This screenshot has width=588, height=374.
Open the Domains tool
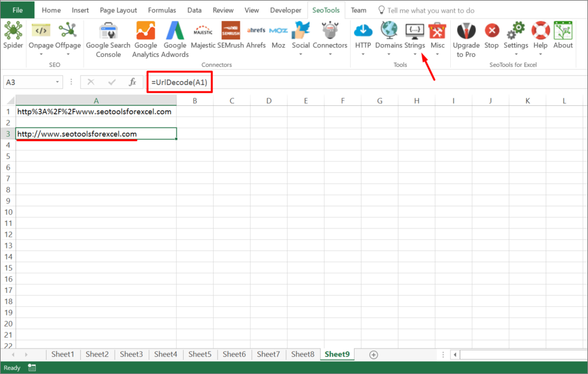coord(388,35)
